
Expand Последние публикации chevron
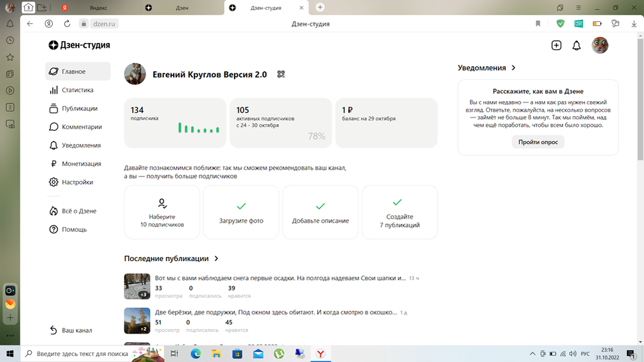[x=217, y=258]
